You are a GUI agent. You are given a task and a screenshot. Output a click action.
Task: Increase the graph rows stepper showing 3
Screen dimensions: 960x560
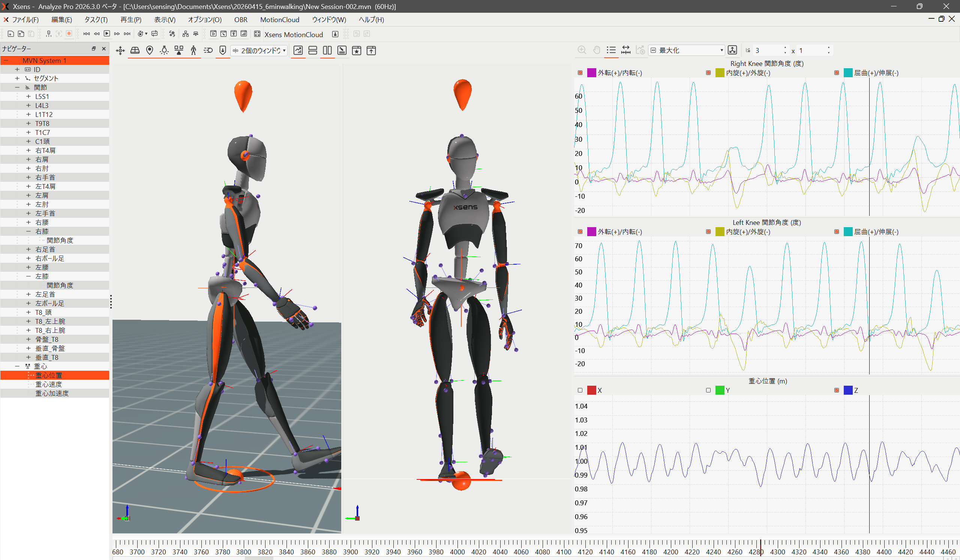click(785, 48)
